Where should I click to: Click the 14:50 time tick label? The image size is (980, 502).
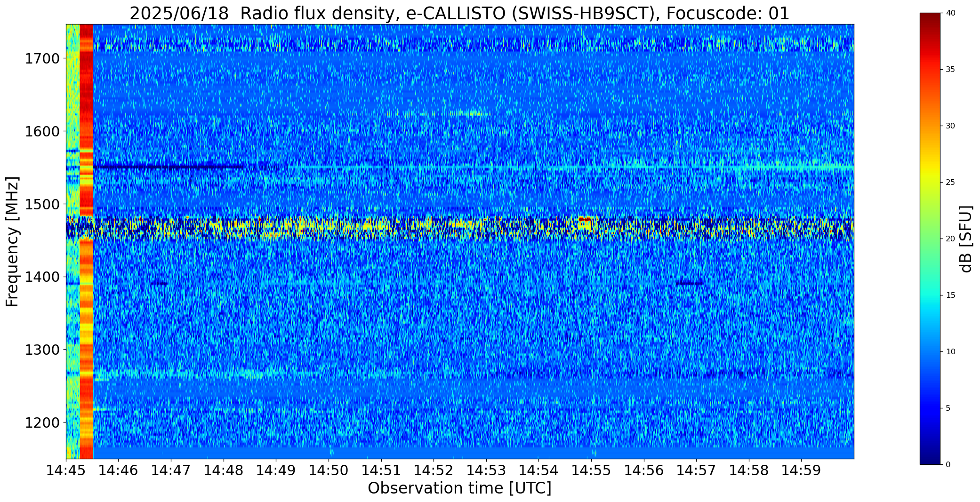[329, 470]
